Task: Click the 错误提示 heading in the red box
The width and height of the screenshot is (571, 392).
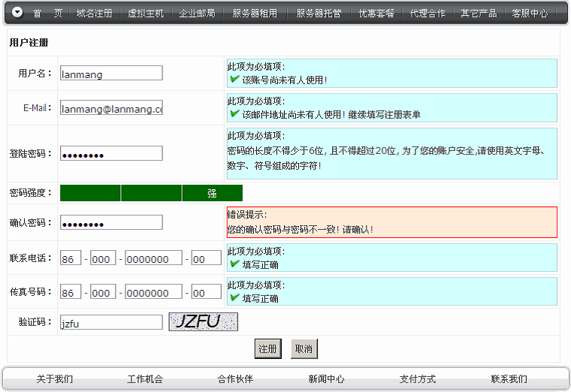Action: click(x=247, y=215)
